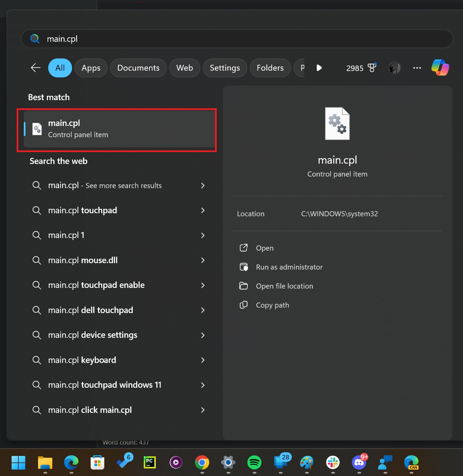
Task: Launch Paint from the taskbar
Action: [x=306, y=462]
